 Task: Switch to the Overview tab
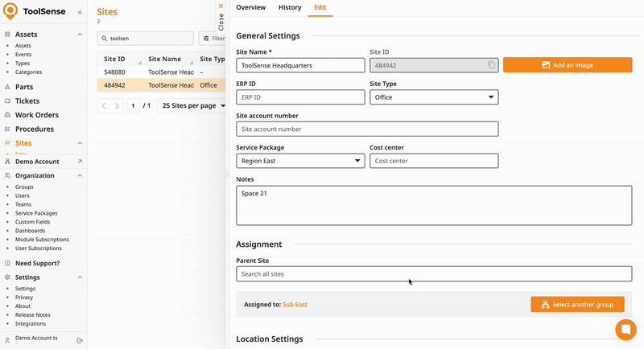250,8
